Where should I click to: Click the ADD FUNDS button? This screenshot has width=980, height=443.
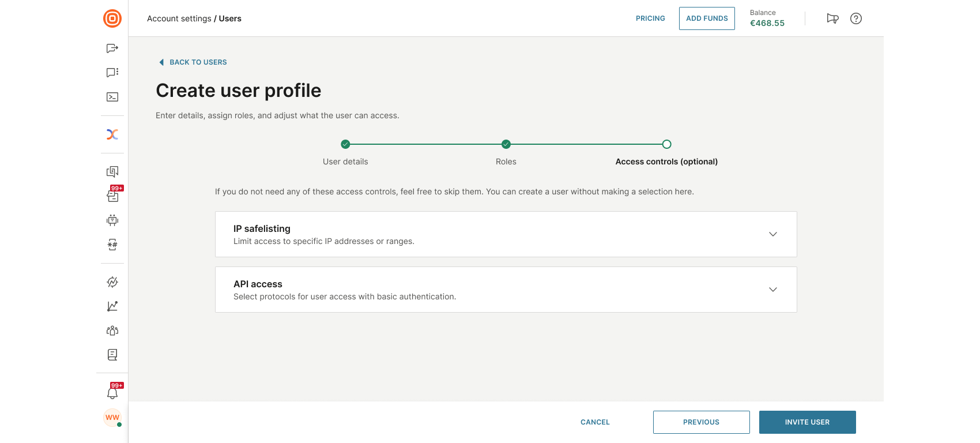pyautogui.click(x=707, y=18)
